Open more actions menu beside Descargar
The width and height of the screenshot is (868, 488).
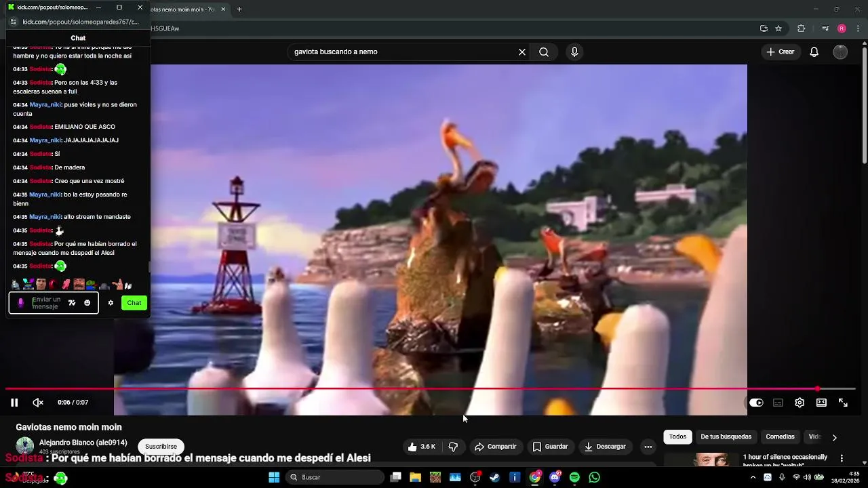pos(648,447)
